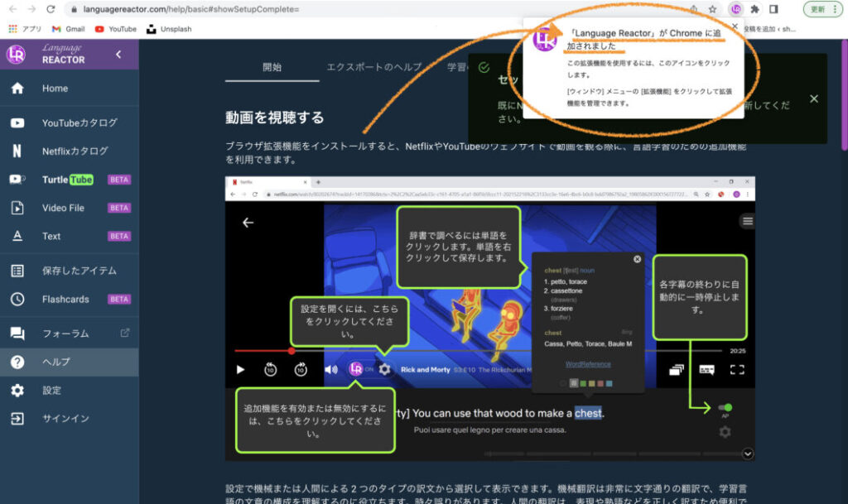Click the WordReference dictionary link

coord(589,363)
